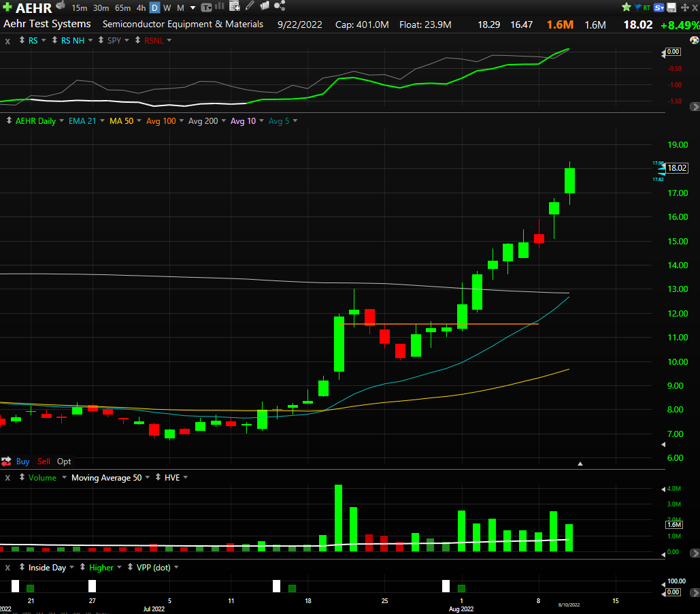Close the Volume pane with x

[7, 478]
